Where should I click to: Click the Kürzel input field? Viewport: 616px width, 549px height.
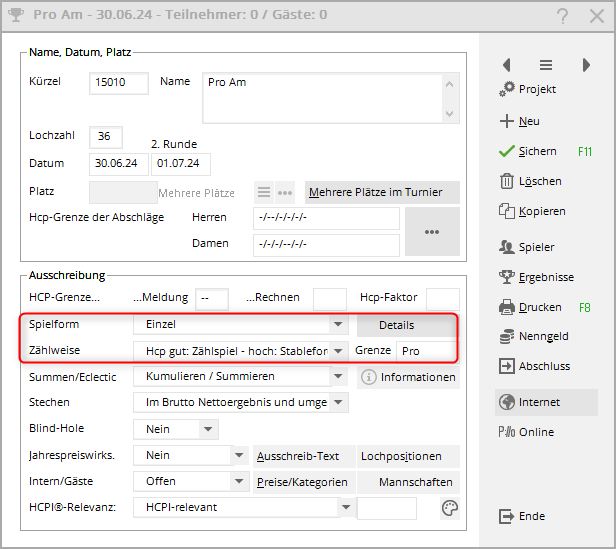point(119,83)
